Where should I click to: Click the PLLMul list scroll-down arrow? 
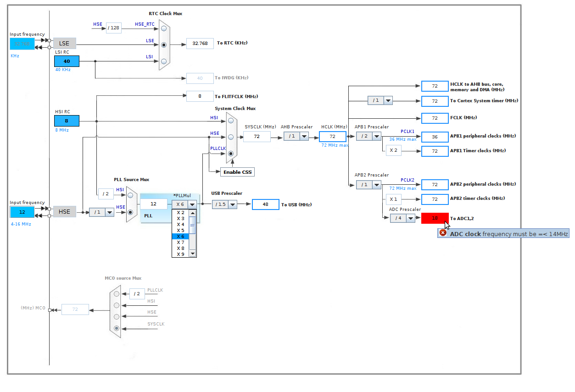coord(193,254)
